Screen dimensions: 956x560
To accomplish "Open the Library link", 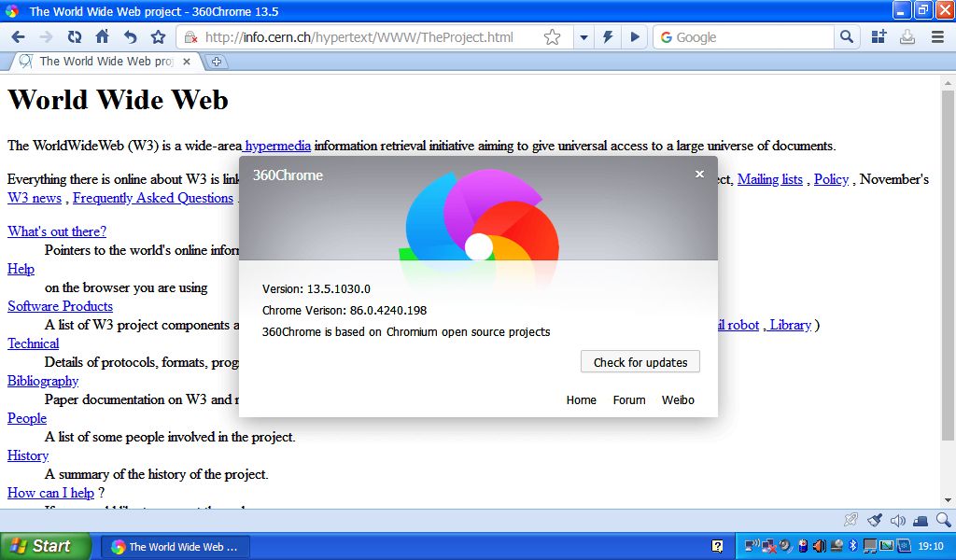I will coord(790,325).
